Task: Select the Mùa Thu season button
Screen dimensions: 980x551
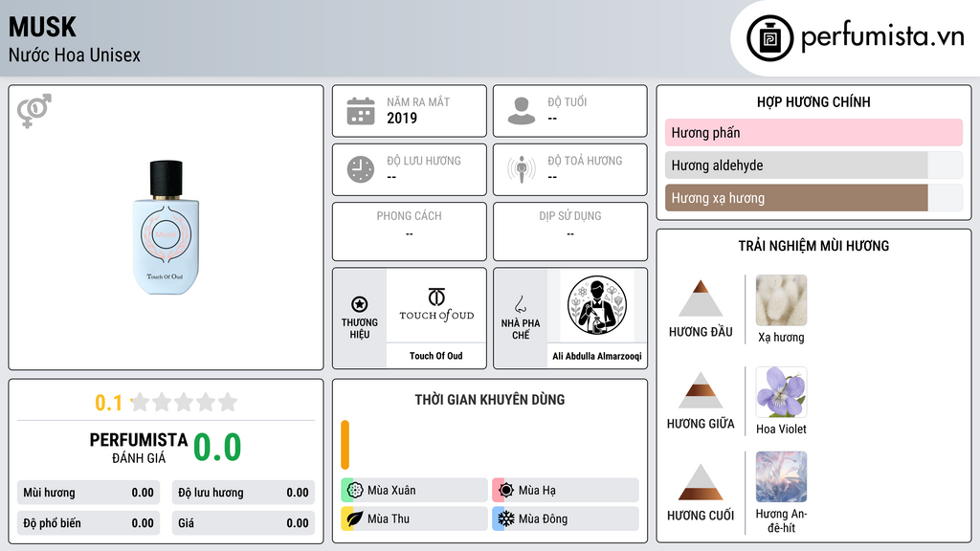Action: (x=414, y=518)
